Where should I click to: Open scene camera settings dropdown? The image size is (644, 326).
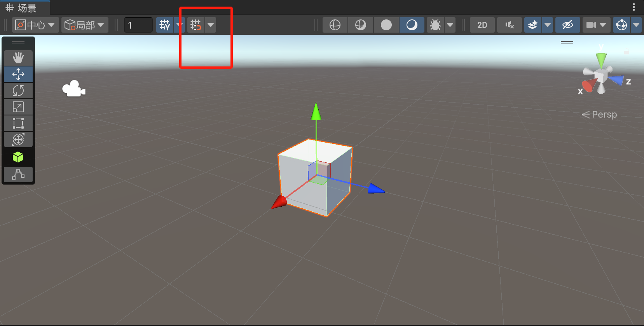(x=597, y=25)
